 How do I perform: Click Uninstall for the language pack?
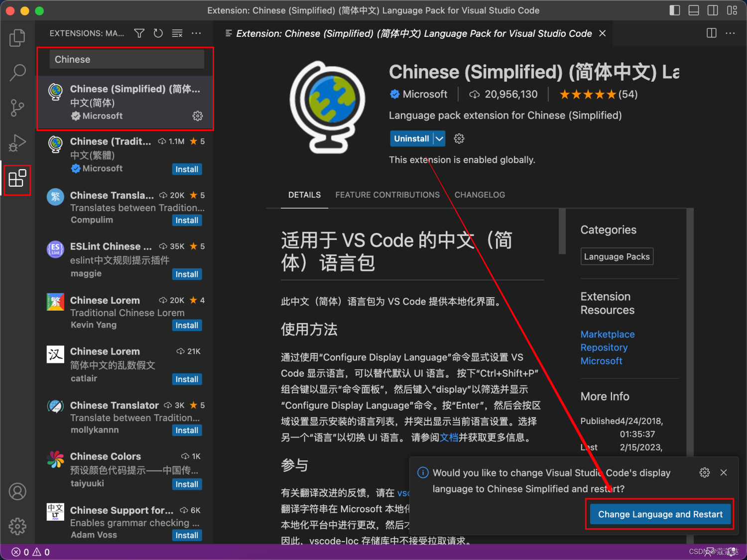click(x=411, y=138)
